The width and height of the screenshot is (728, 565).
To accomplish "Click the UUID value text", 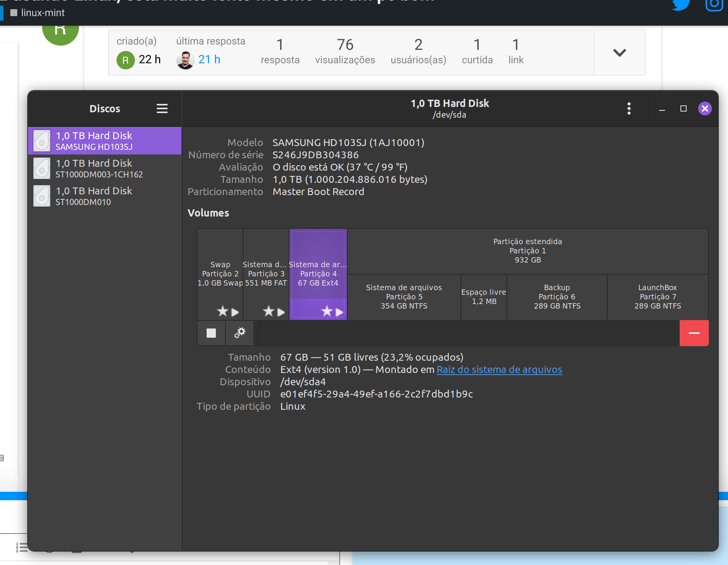I will (x=376, y=394).
